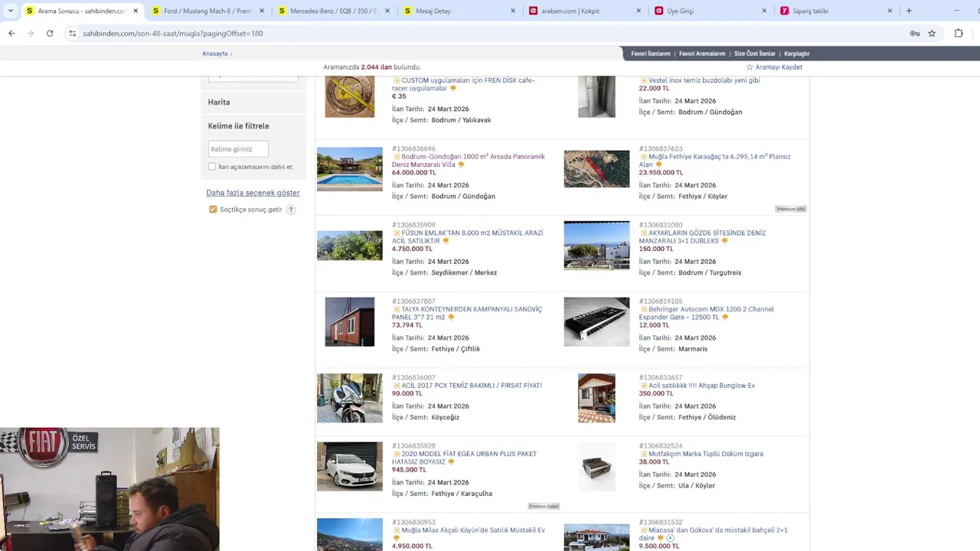Click the browser forward arrow

click(x=31, y=34)
